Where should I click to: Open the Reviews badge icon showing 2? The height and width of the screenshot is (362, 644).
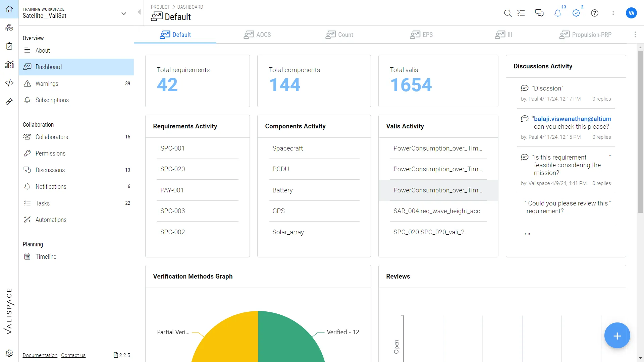pyautogui.click(x=577, y=13)
